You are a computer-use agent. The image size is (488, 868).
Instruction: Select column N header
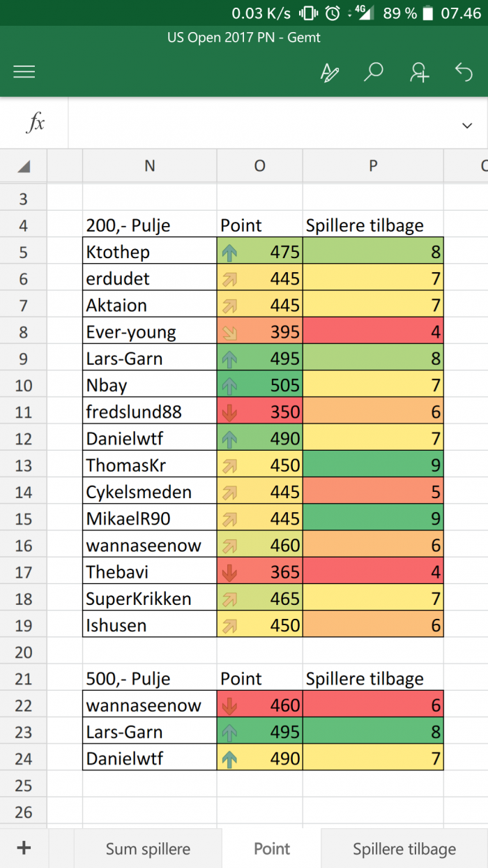click(150, 165)
